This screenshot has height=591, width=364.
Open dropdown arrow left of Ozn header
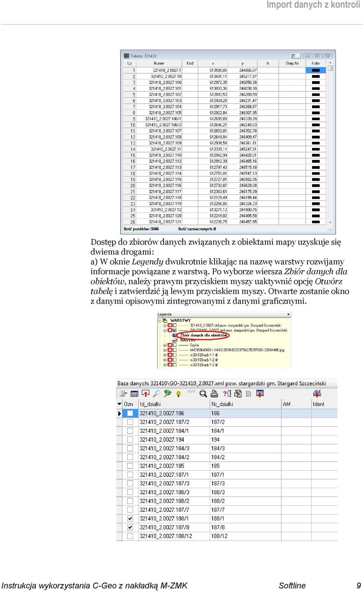click(119, 404)
